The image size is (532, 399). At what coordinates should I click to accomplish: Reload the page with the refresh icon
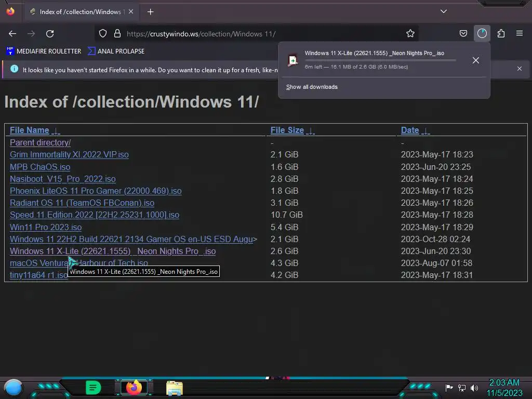pos(50,34)
